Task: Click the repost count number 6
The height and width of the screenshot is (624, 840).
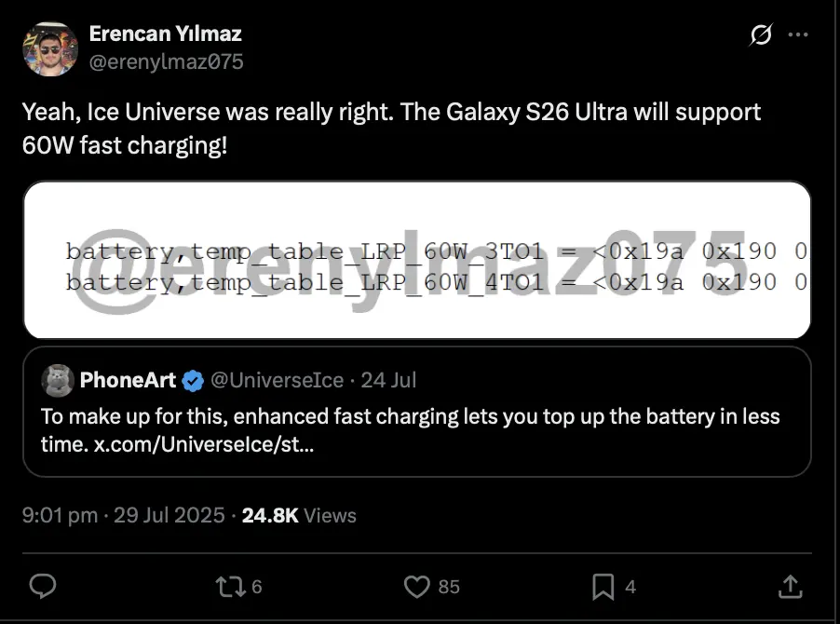Action: tap(256, 587)
